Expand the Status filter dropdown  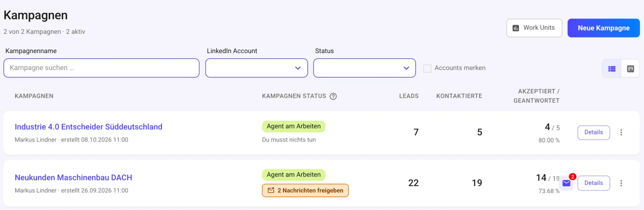coord(364,68)
